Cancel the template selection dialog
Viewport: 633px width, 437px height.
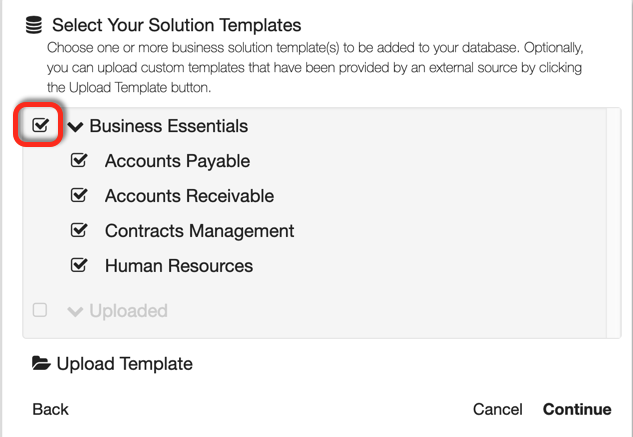498,409
